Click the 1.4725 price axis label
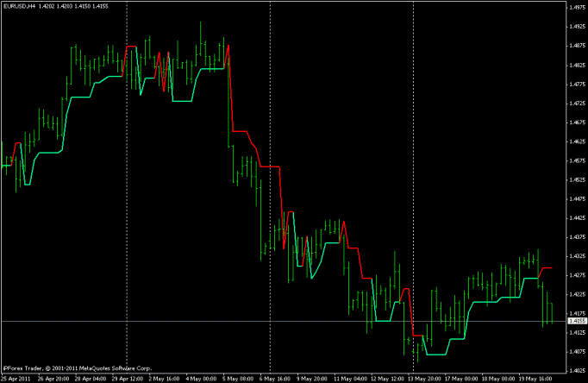588x383 pixels. pyautogui.click(x=577, y=104)
